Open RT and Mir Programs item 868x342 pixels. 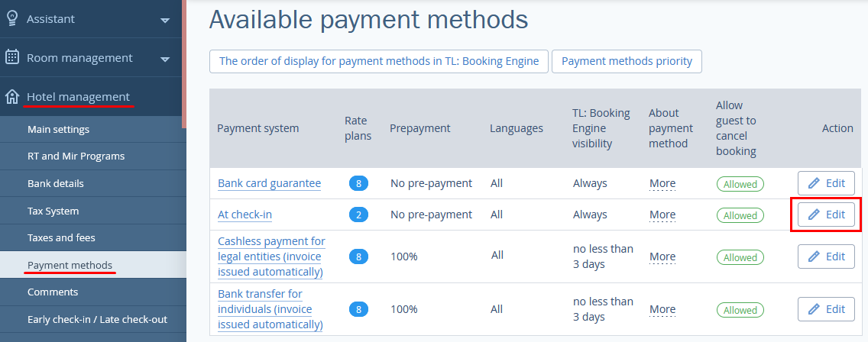pyautogui.click(x=93, y=156)
